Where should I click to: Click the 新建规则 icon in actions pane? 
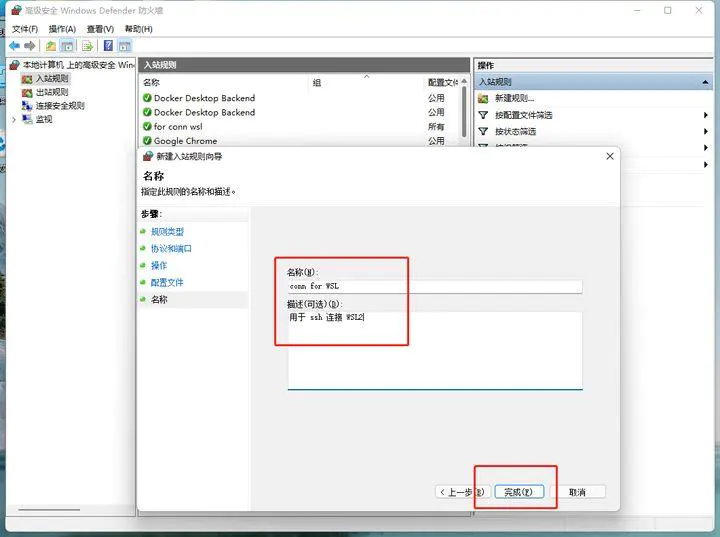(484, 99)
